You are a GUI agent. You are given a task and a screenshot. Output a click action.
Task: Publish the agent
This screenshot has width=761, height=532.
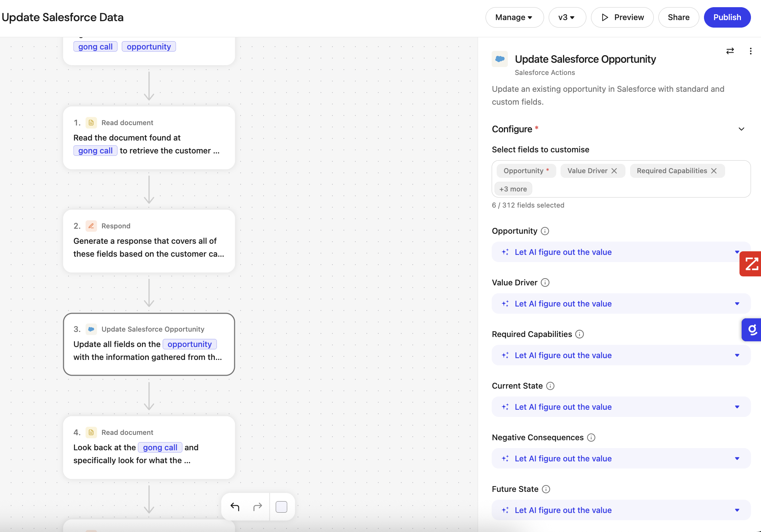pos(727,17)
